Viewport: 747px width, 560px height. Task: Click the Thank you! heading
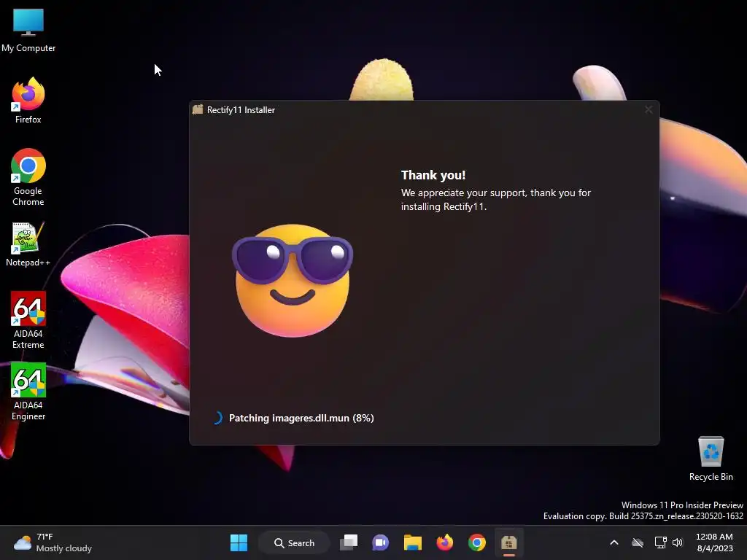[433, 175]
